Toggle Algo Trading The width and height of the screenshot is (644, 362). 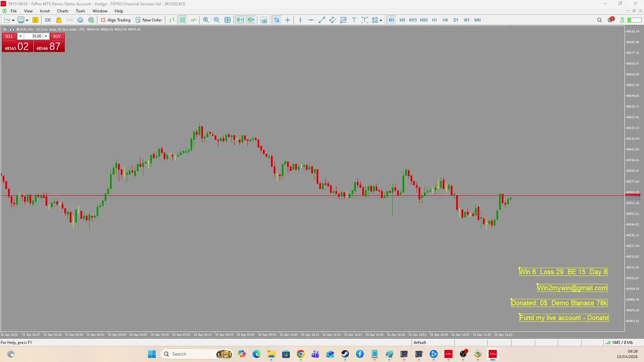[x=116, y=20]
